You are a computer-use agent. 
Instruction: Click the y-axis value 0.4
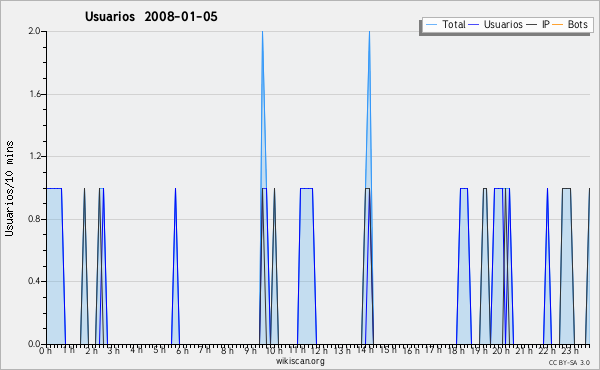click(35, 281)
